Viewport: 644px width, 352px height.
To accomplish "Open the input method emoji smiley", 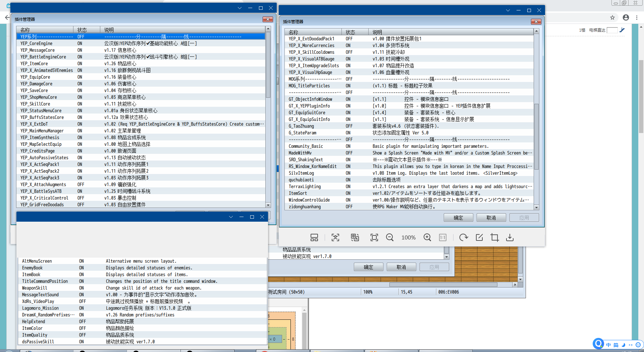I will click(x=638, y=345).
